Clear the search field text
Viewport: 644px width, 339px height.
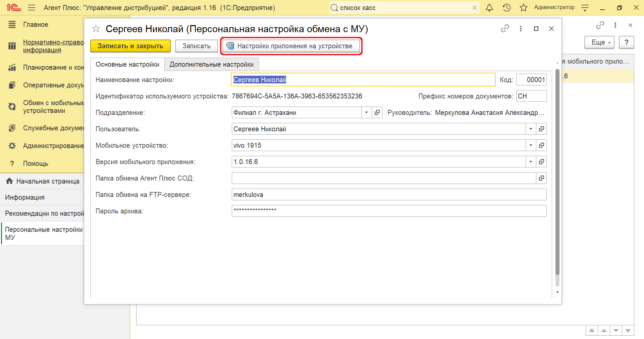tap(475, 8)
